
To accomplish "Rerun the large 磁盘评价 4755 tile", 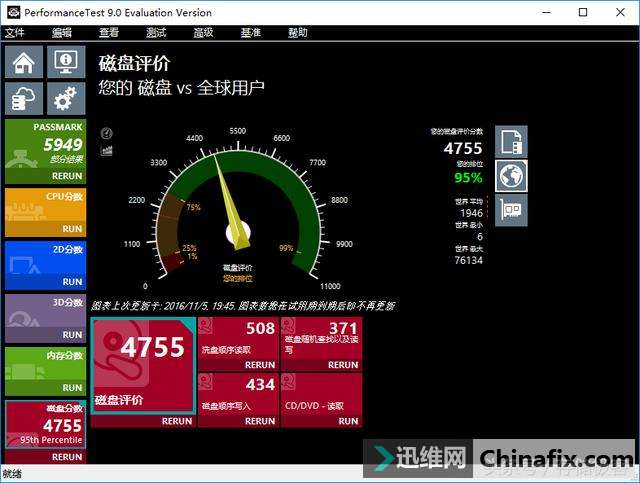I will coord(177,421).
